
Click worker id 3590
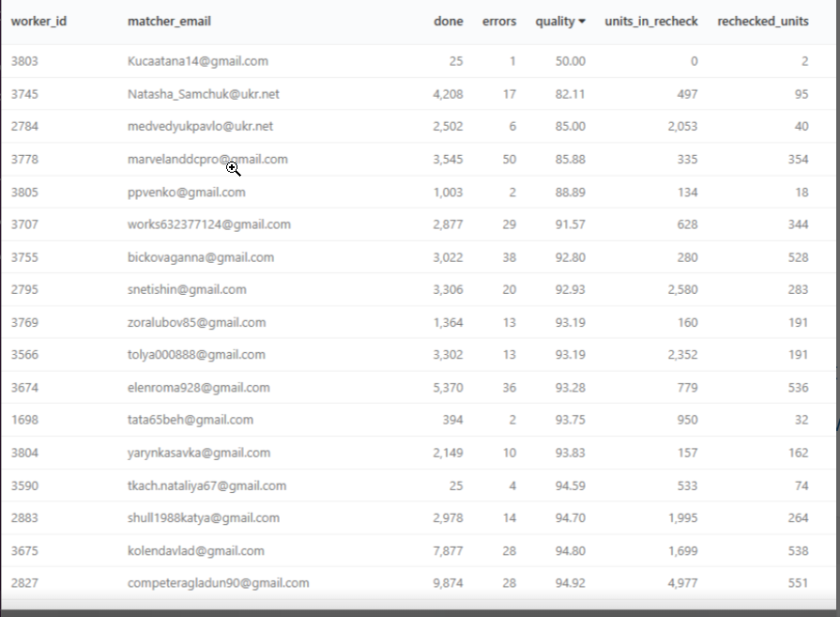[24, 486]
